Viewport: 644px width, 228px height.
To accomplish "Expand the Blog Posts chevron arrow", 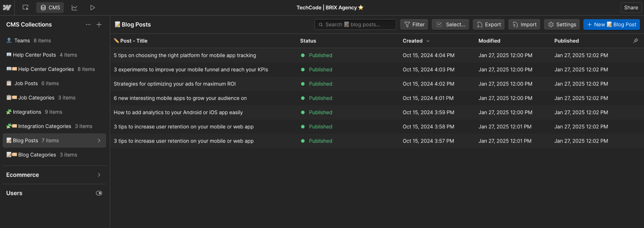I will coord(99,140).
